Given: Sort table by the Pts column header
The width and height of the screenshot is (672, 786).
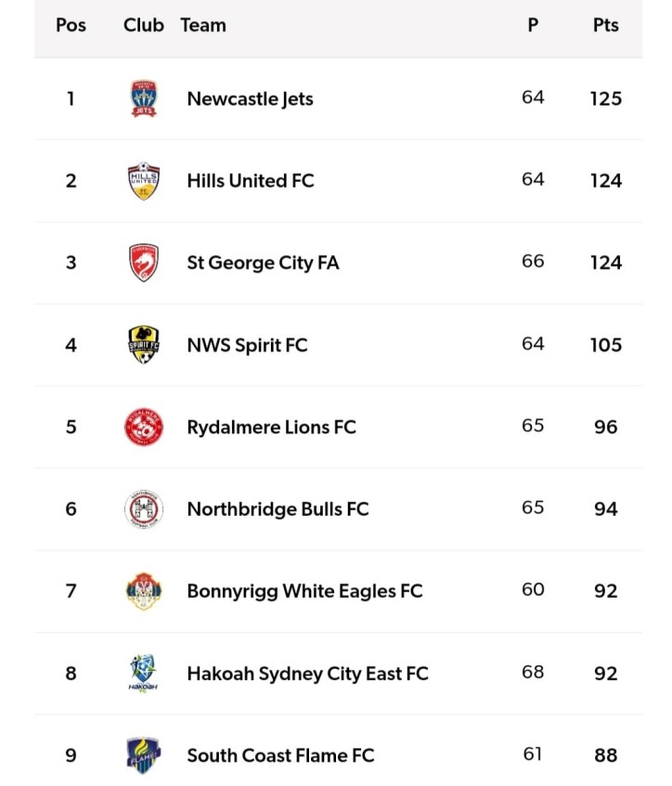Looking at the screenshot, I should (x=605, y=25).
